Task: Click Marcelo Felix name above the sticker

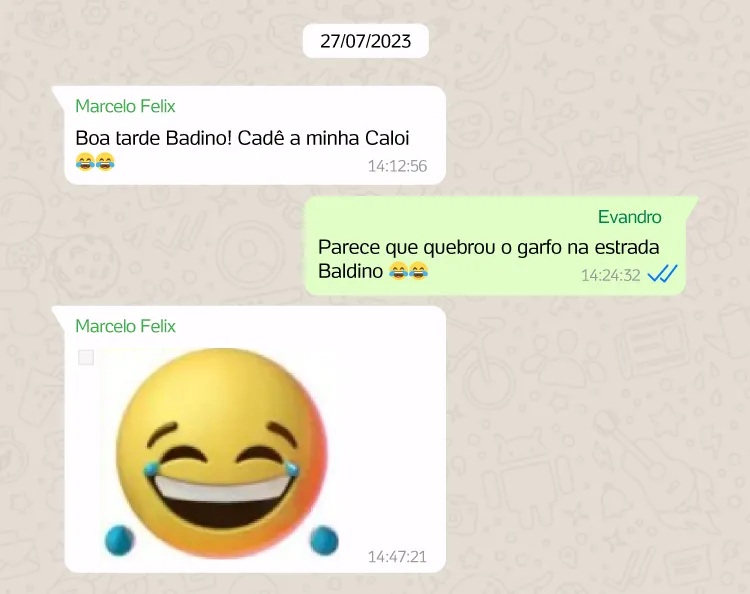Action: click(x=125, y=326)
